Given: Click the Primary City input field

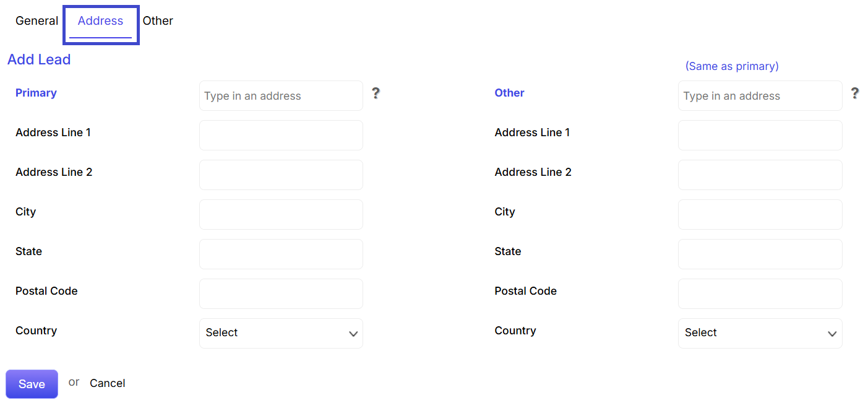Looking at the screenshot, I should click(x=281, y=214).
